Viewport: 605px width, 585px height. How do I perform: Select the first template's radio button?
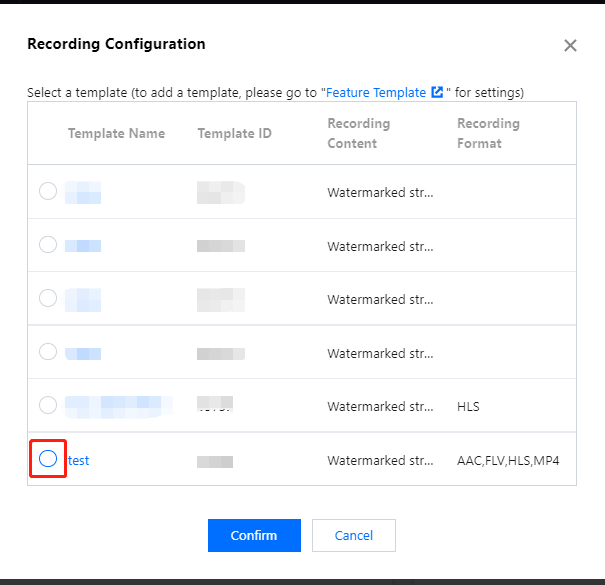pyautogui.click(x=48, y=191)
